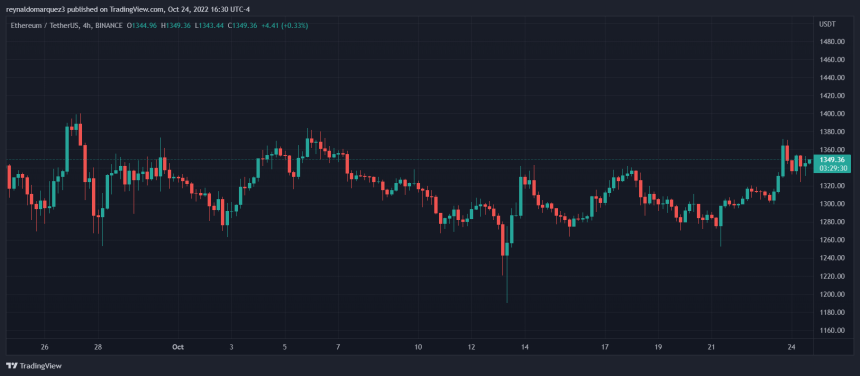Click the current price label 1349.36
860x376 pixels.
[831, 159]
